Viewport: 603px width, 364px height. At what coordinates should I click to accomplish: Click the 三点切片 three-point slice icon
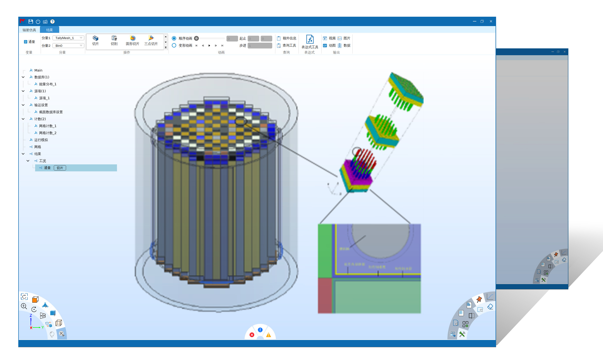click(151, 38)
